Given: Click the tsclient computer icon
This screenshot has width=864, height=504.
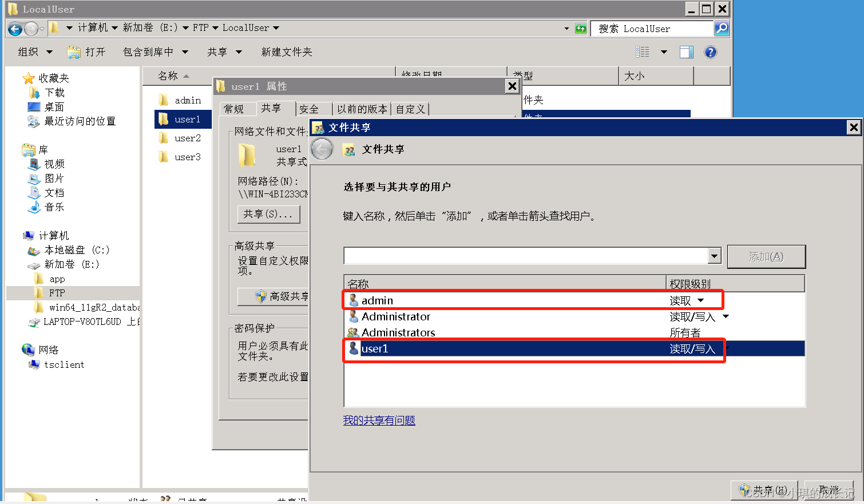Looking at the screenshot, I should pos(34,364).
